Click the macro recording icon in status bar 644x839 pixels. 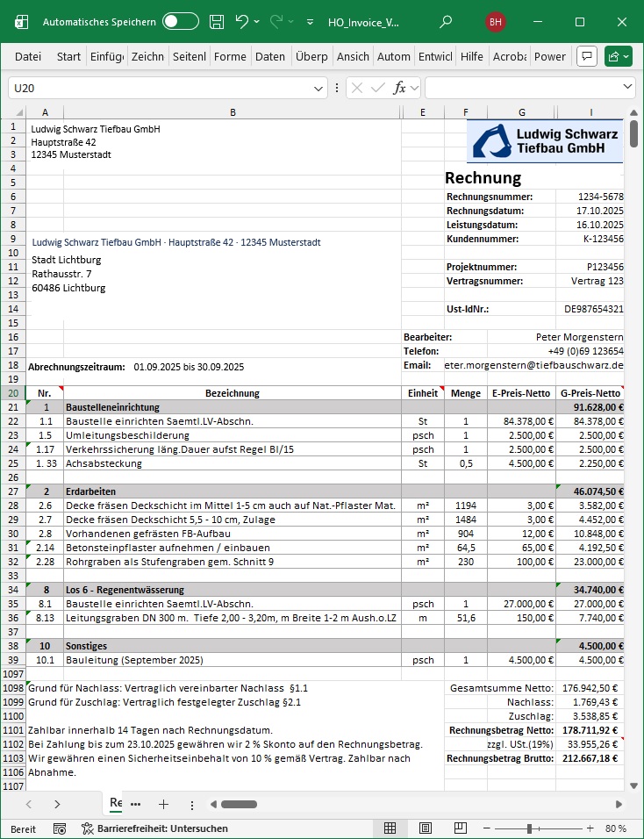tap(60, 828)
